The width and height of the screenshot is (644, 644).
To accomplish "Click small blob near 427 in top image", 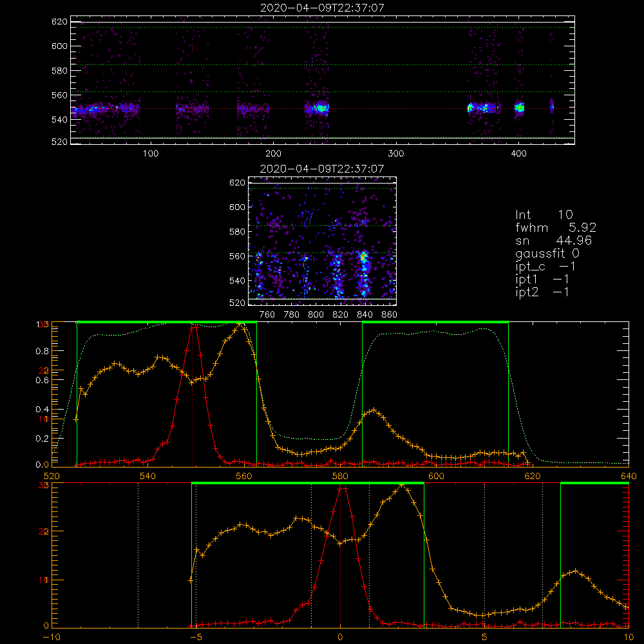I will [552, 106].
